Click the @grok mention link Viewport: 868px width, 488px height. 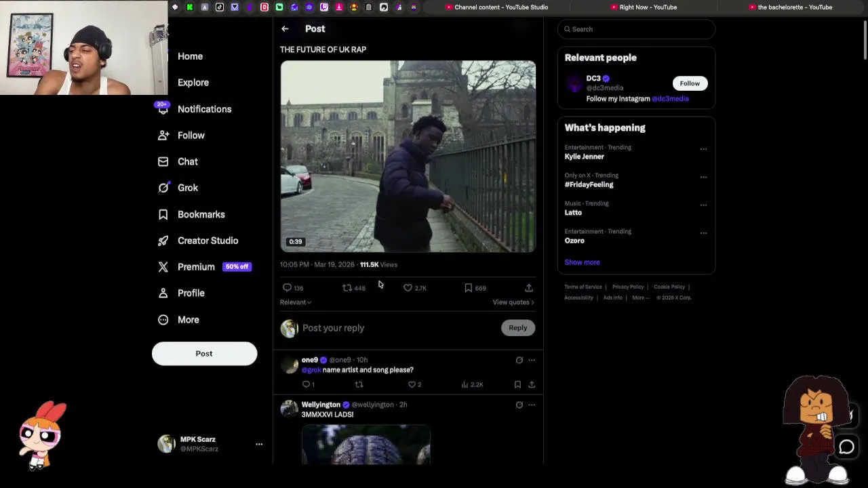click(x=311, y=370)
